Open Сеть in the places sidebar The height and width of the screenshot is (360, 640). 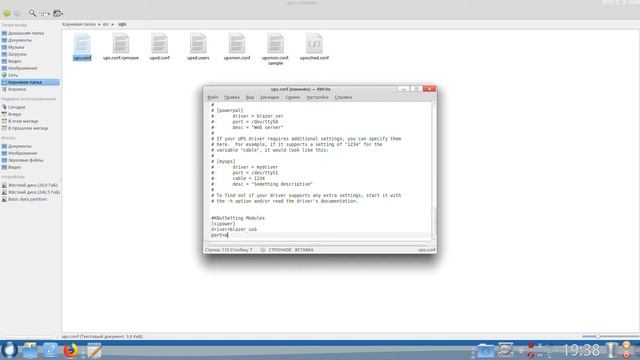coord(12,75)
